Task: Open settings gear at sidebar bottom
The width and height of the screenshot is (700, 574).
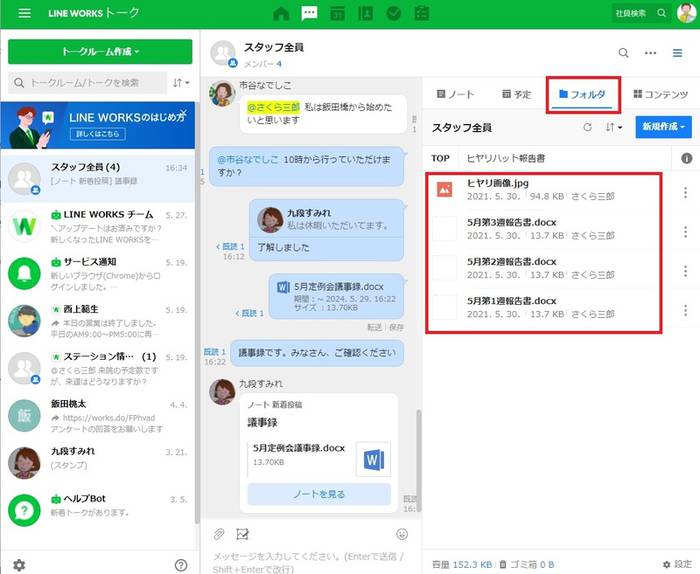Action: tap(19, 565)
